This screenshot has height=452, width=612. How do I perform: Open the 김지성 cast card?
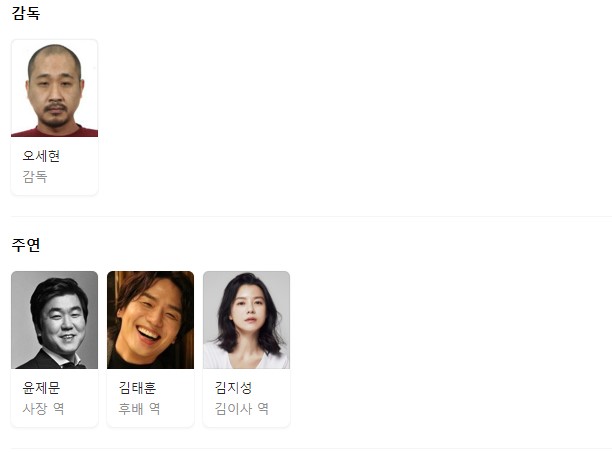tap(246, 349)
